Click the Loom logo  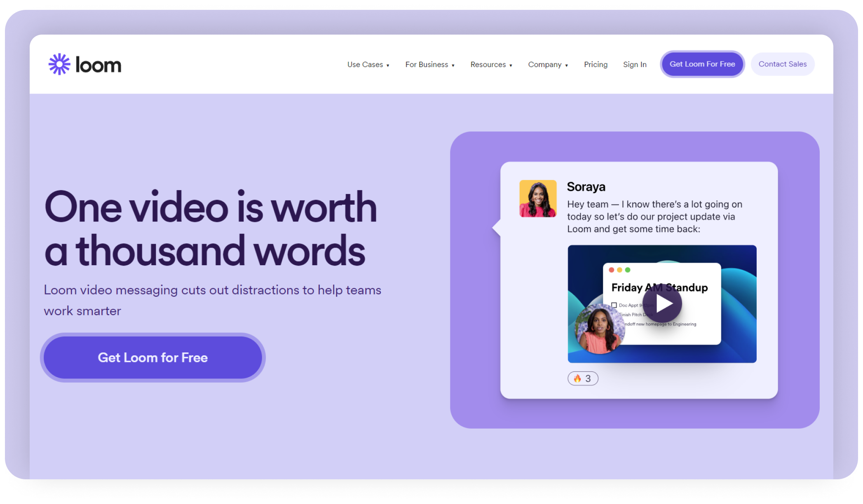pos(85,64)
